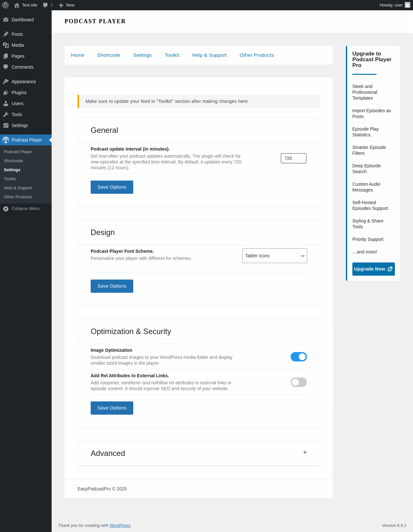Click the external link icon on Upgrade Now
The height and width of the screenshot is (532, 413).
click(390, 269)
